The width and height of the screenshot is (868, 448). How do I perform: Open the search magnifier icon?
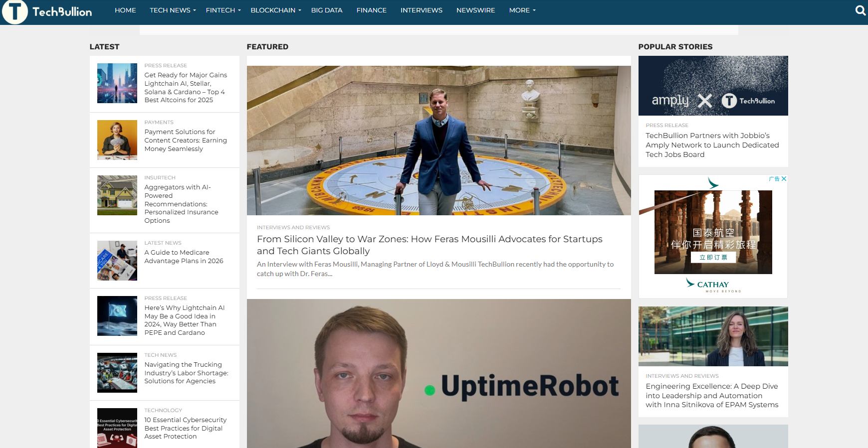860,10
